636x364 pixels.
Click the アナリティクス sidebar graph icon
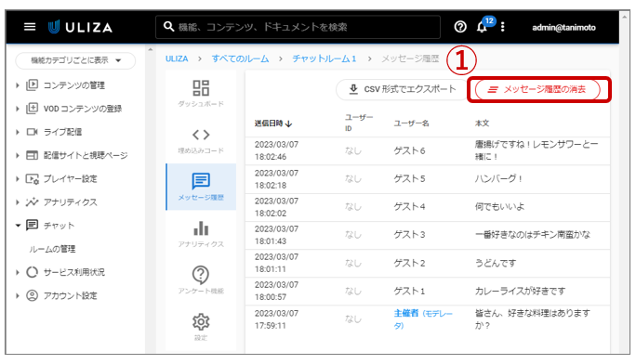tap(32, 201)
